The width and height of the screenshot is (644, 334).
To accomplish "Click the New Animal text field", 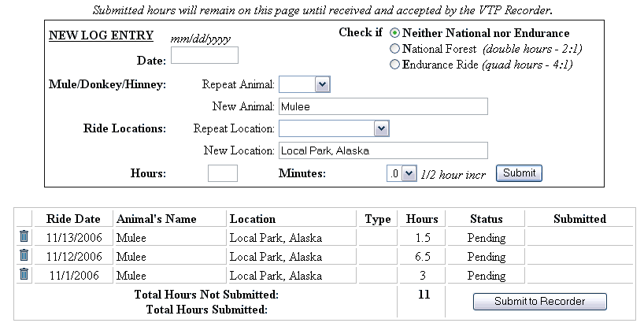I will point(383,106).
